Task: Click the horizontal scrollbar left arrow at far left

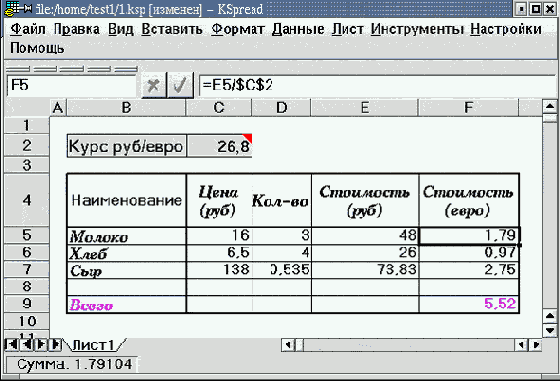Action: click(x=288, y=345)
